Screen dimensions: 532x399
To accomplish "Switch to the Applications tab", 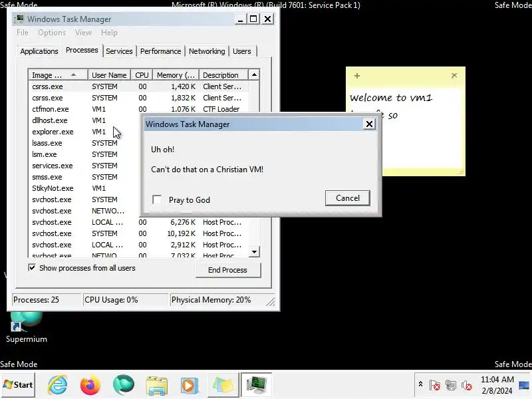I will [39, 51].
